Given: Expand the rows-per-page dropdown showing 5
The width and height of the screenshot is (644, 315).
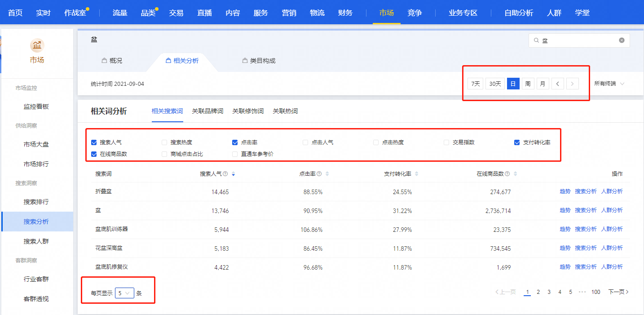Looking at the screenshot, I should coord(124,293).
